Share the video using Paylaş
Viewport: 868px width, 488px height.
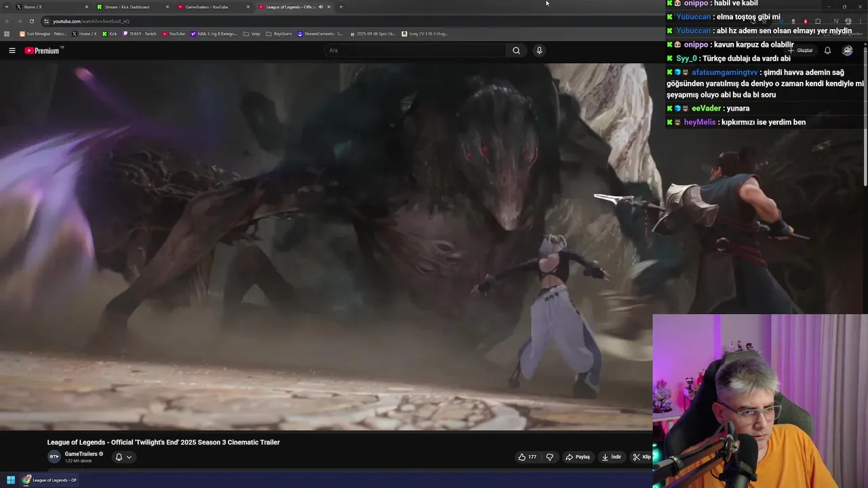[x=578, y=457]
